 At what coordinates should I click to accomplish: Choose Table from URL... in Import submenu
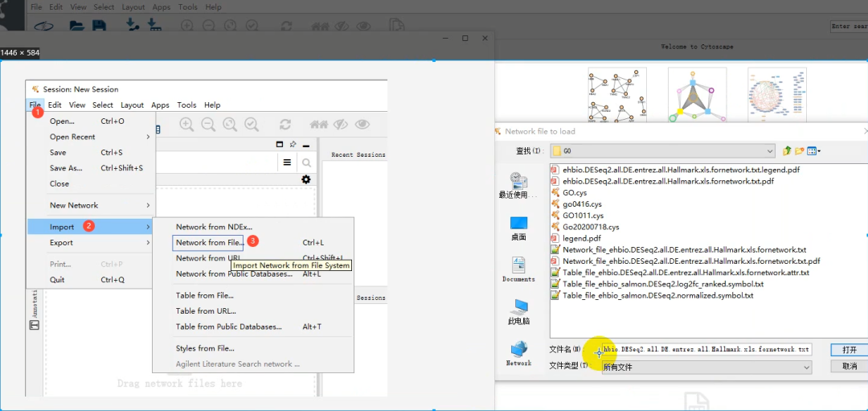click(x=206, y=311)
